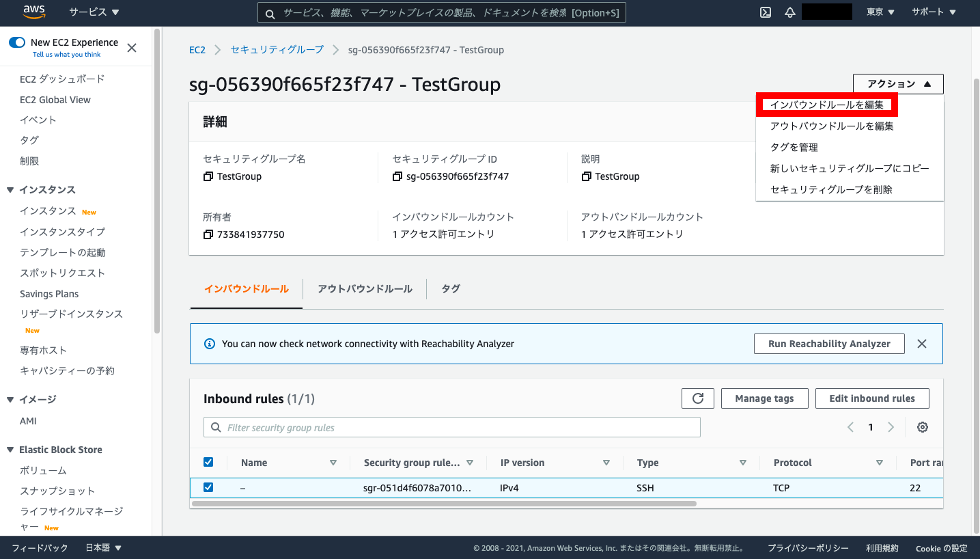Copy the security group ID value
The height and width of the screenshot is (559, 980).
click(397, 176)
